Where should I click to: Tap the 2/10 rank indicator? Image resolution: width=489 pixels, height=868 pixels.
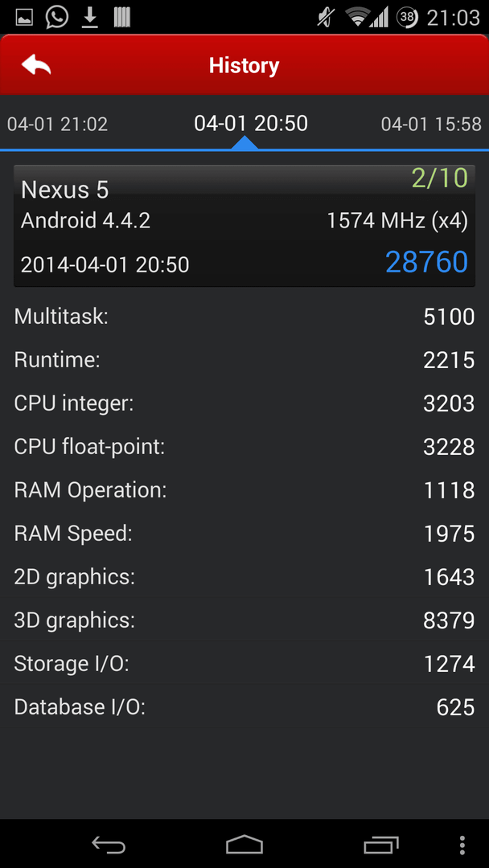coord(440,178)
